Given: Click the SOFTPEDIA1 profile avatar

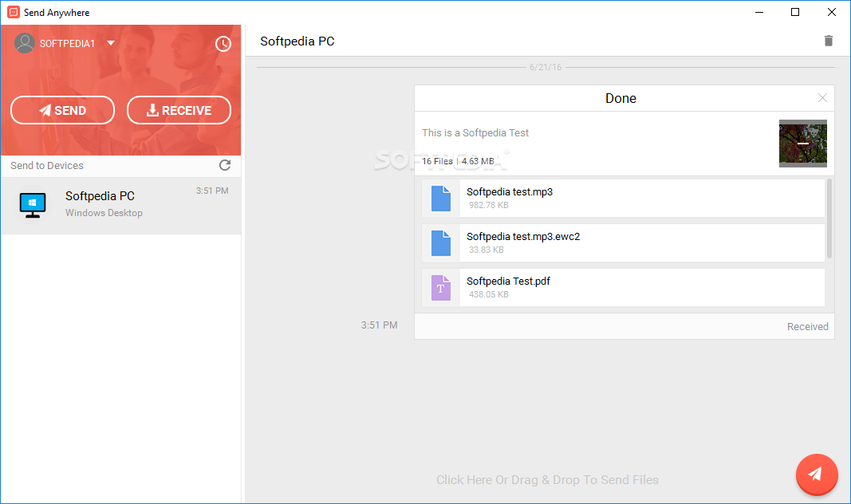Looking at the screenshot, I should coord(25,43).
